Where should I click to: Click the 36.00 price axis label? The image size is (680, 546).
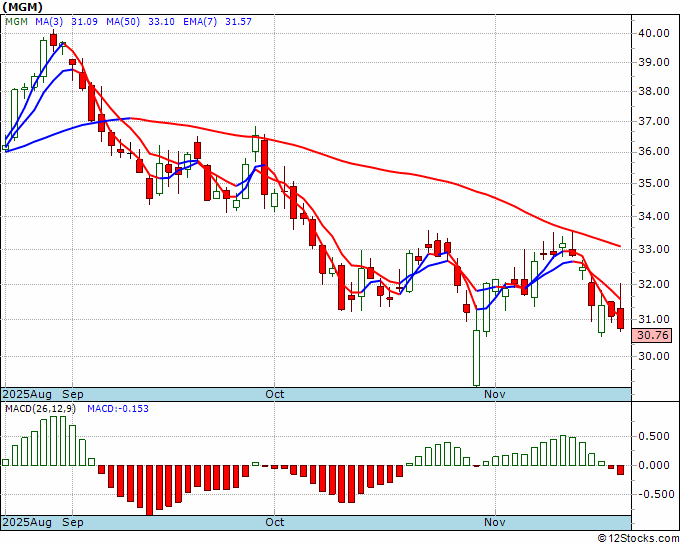click(653, 152)
